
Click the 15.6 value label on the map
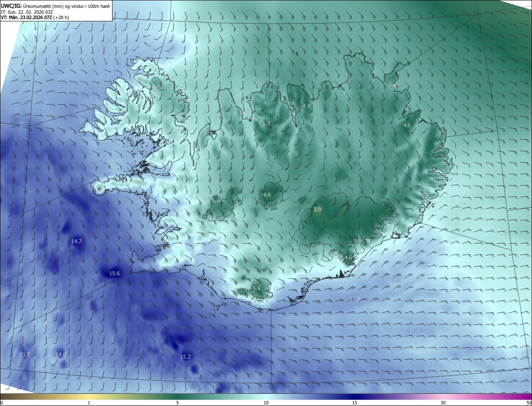[x=114, y=273]
